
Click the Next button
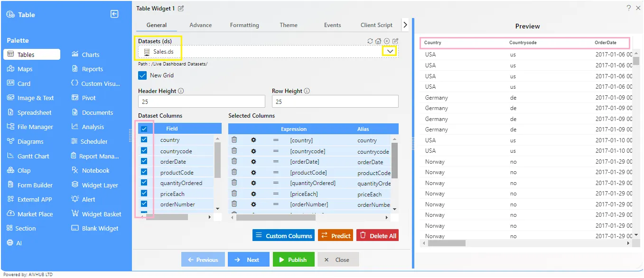[248, 259]
